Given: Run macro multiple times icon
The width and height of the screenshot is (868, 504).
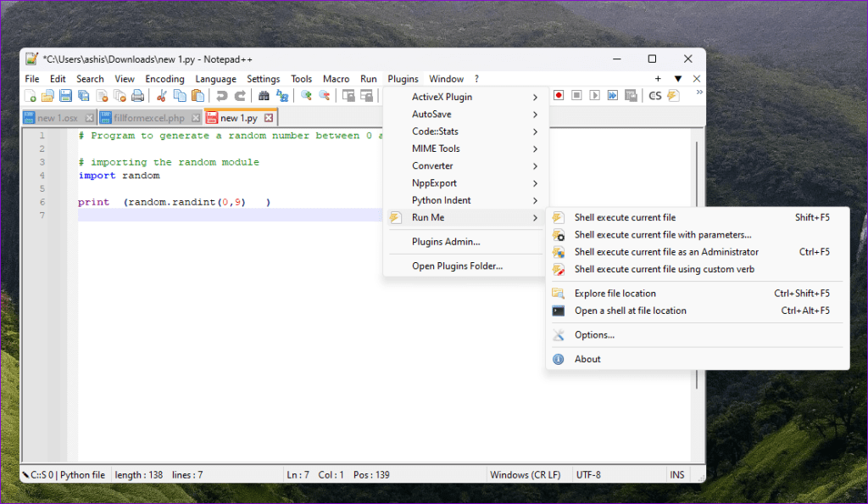Looking at the screenshot, I should click(x=613, y=95).
